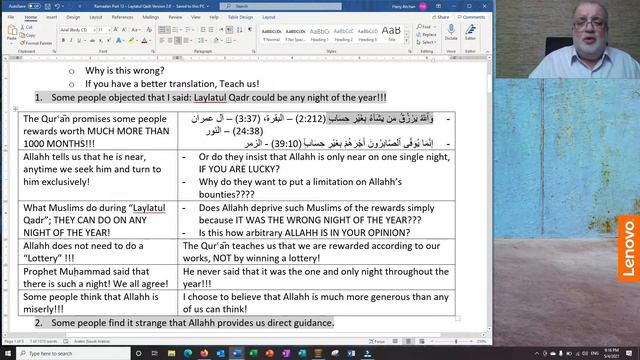Click the Firefox icon in taskbar
Viewport: 640px width, 360px height.
click(204, 353)
